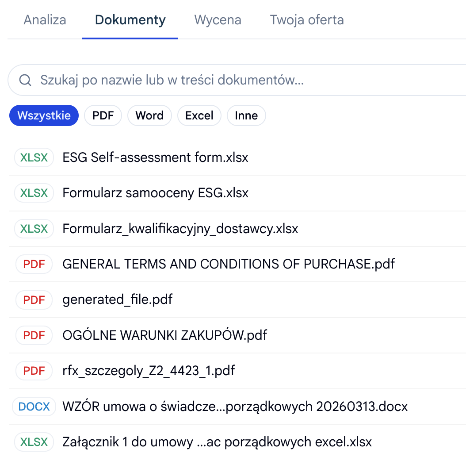The width and height of the screenshot is (466, 476).
Task: Show only Excel documents
Action: coord(199,115)
